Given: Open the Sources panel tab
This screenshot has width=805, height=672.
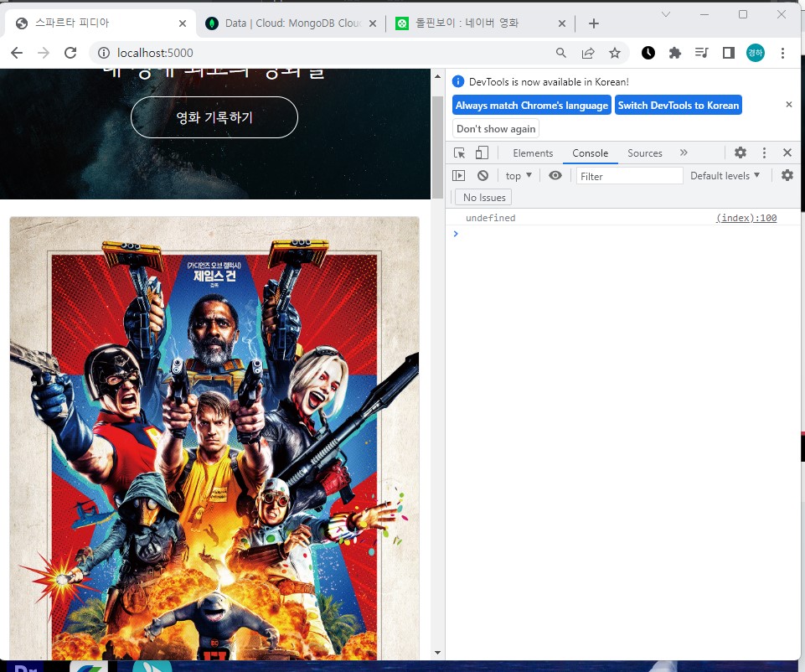Looking at the screenshot, I should 645,153.
